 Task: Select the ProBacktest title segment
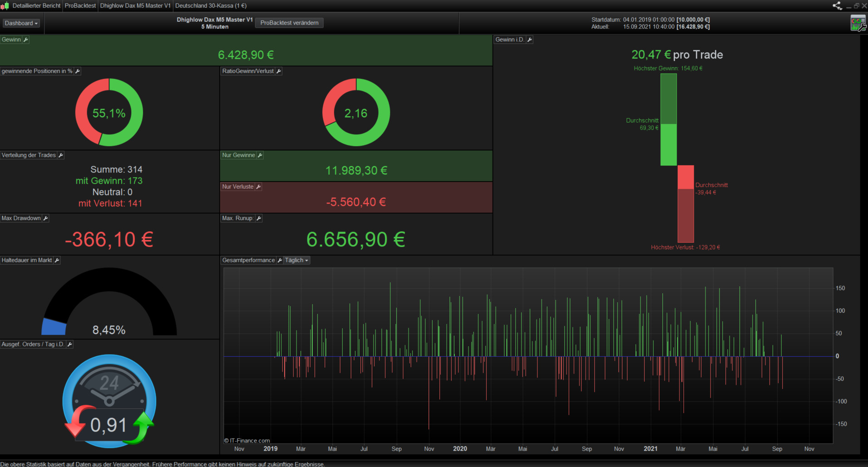pos(80,6)
